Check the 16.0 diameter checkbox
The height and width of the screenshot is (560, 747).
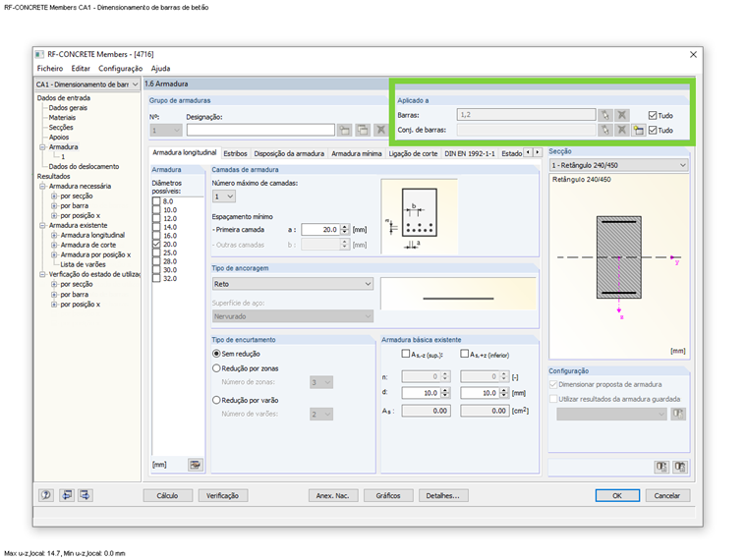pos(156,236)
